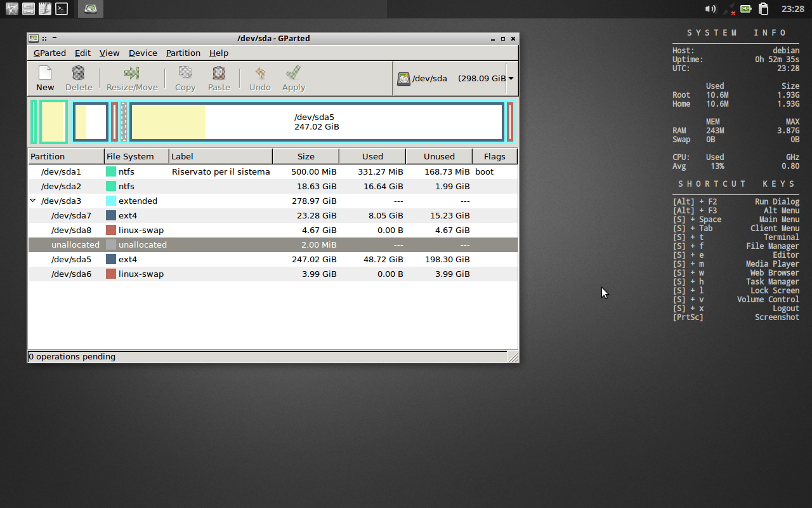Open the View menu
The width and height of the screenshot is (812, 508).
click(x=109, y=53)
